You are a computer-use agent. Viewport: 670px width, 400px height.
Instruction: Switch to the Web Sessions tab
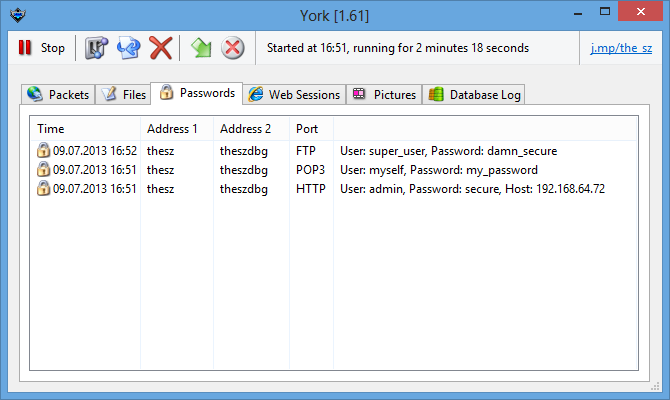[294, 94]
